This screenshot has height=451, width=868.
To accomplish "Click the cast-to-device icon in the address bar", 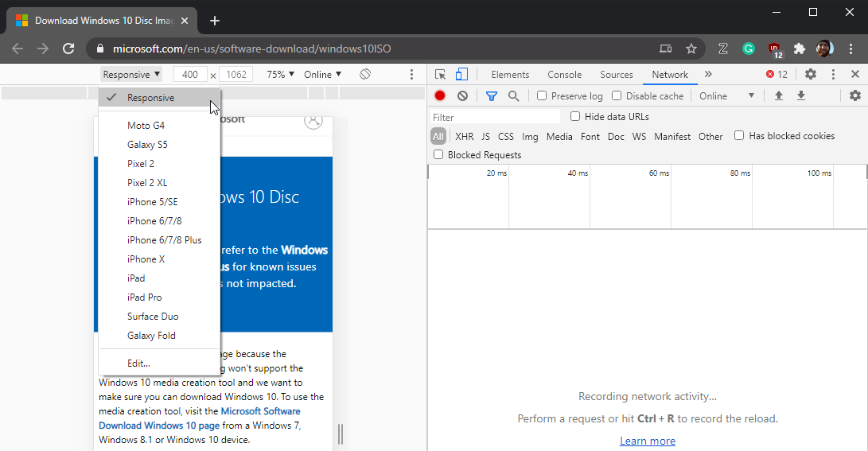I will click(665, 49).
